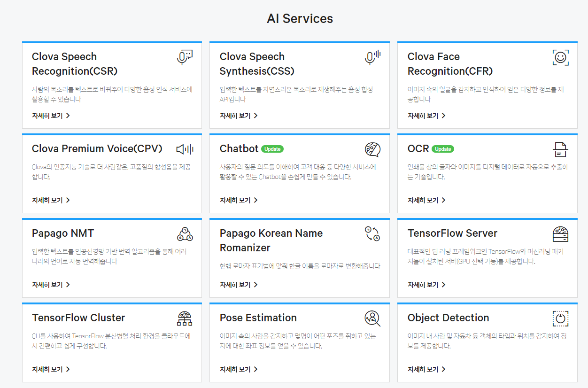Click the Chatbot description text
The width and height of the screenshot is (588, 388).
[298, 172]
